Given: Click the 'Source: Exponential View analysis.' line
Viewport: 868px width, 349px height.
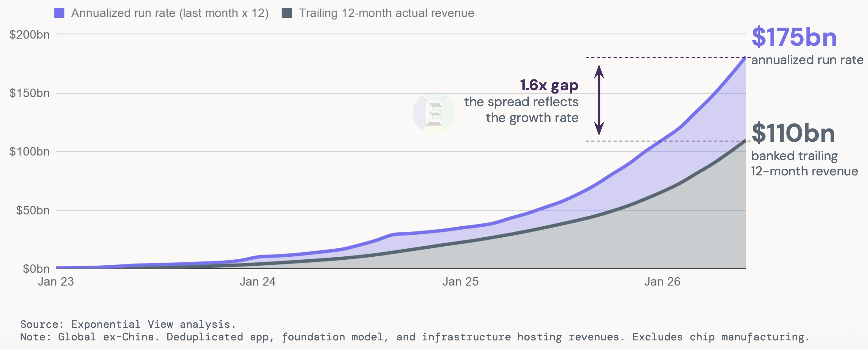Looking at the screenshot, I should 128,324.
